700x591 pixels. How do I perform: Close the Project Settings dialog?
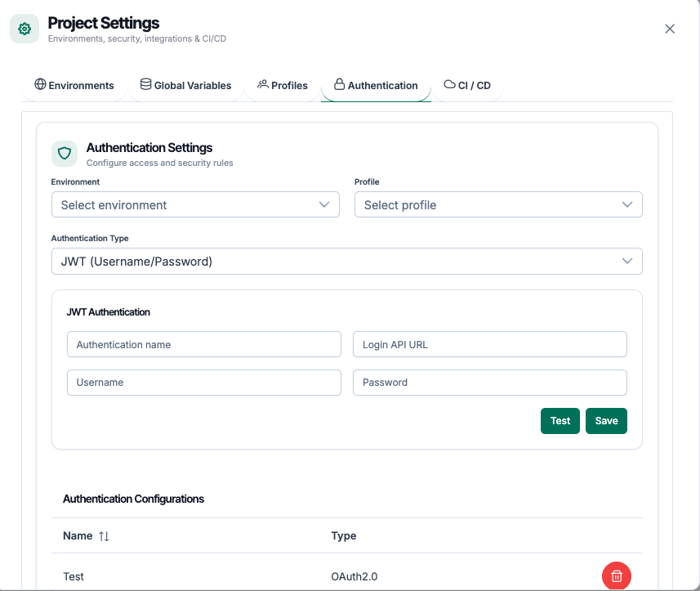click(x=670, y=29)
